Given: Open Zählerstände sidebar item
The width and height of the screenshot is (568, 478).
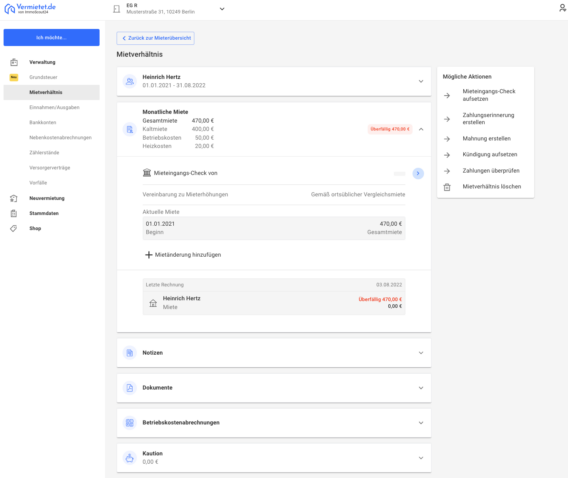Looking at the screenshot, I should [44, 153].
